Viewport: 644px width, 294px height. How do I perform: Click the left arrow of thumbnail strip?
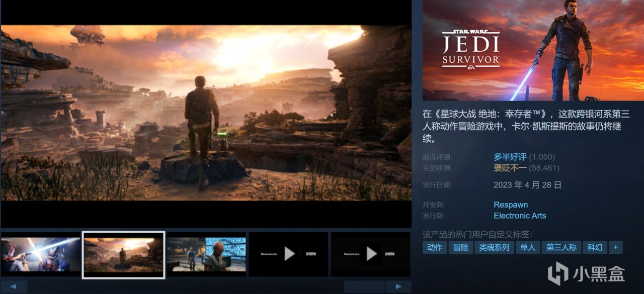[14, 287]
